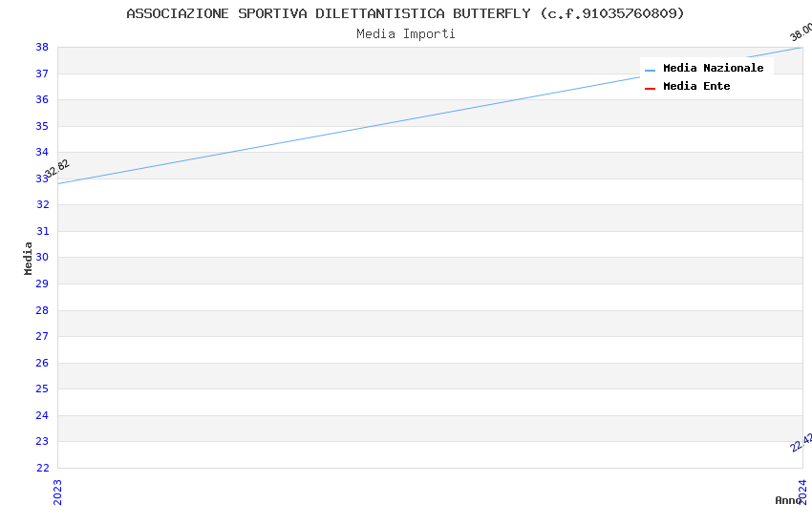Click the 35 y-axis tick label
The height and width of the screenshot is (525, 812).
[x=42, y=126]
